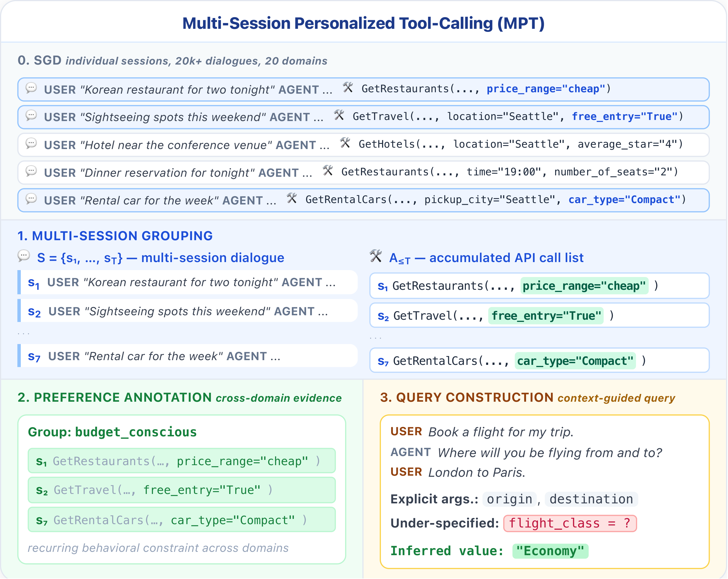Click the tools icon next to accumulated API call list
This screenshot has height=579, width=728.
click(376, 256)
